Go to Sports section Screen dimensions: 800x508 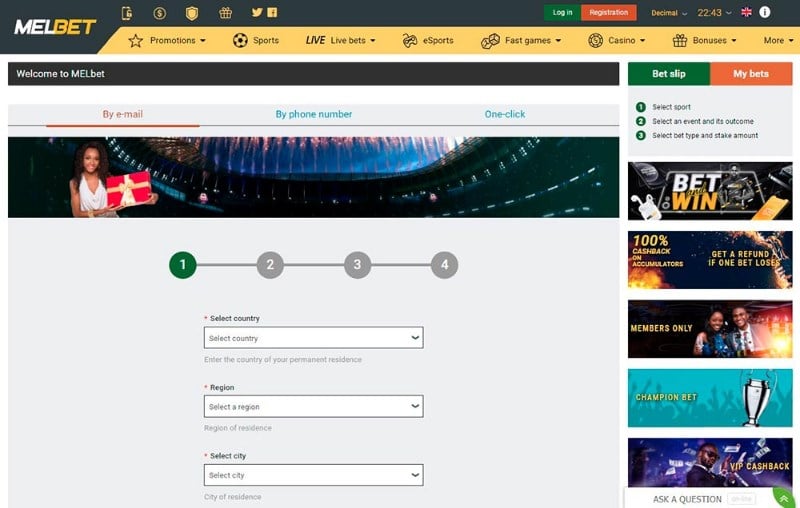pyautogui.click(x=266, y=40)
